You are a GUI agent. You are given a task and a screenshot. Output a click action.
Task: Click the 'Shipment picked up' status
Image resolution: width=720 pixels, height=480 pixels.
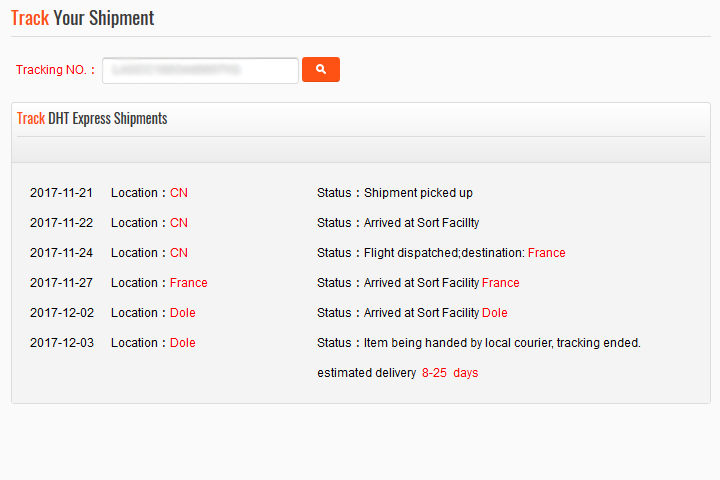click(418, 193)
